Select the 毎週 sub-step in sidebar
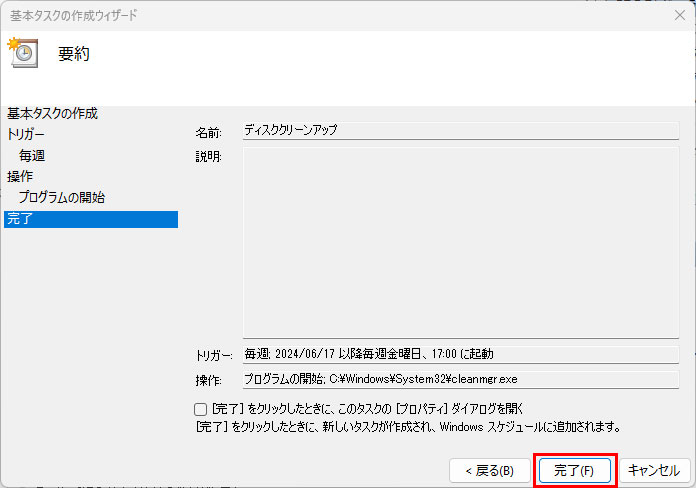This screenshot has height=488, width=696. 32,156
